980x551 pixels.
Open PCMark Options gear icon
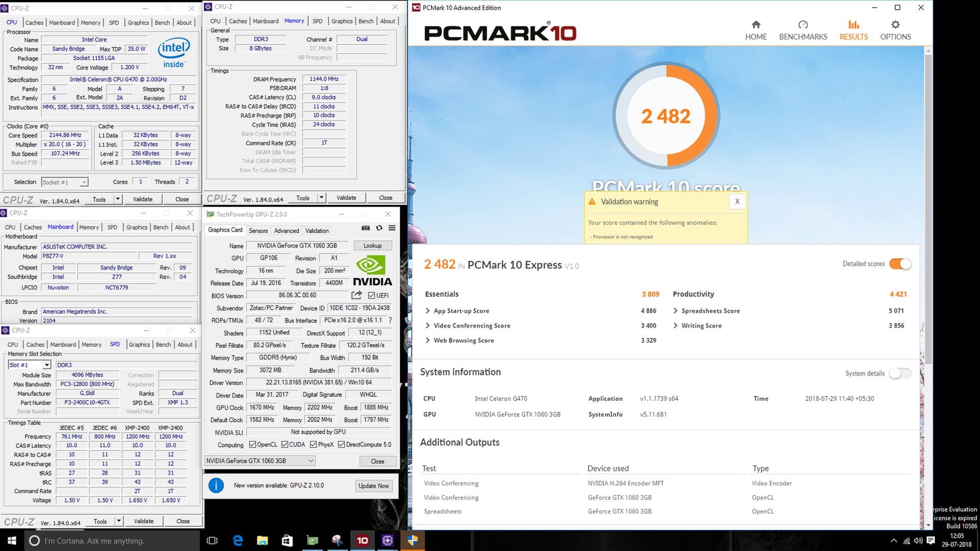[x=895, y=24]
